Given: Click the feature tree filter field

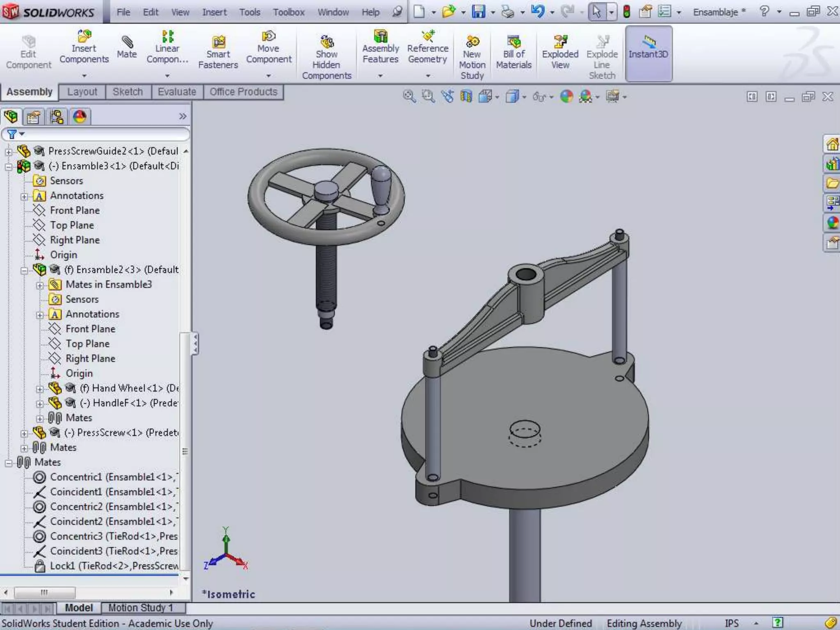Looking at the screenshot, I should pos(103,134).
